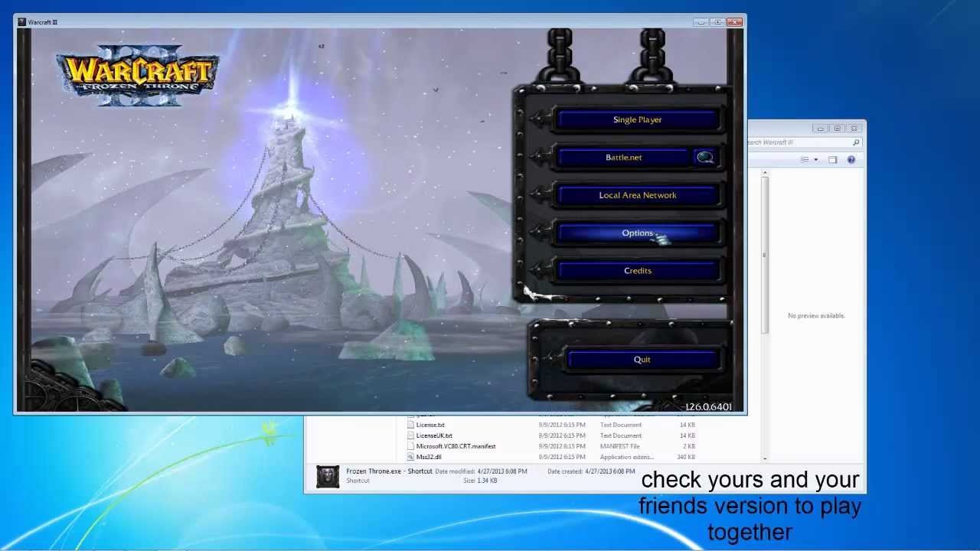The width and height of the screenshot is (980, 551).
Task: Change view mode in the Explorer toolbar
Action: 805,160
